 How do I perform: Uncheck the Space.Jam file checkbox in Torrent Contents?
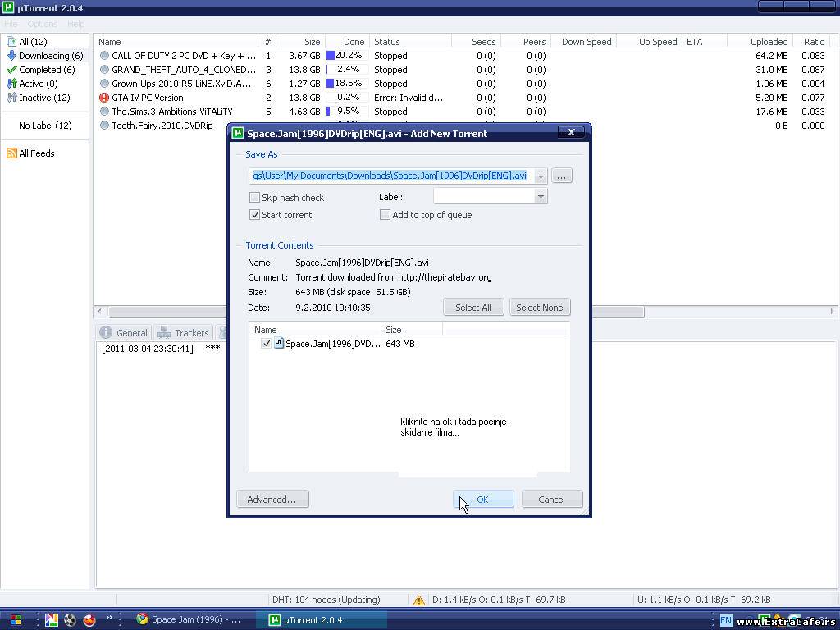pos(267,344)
